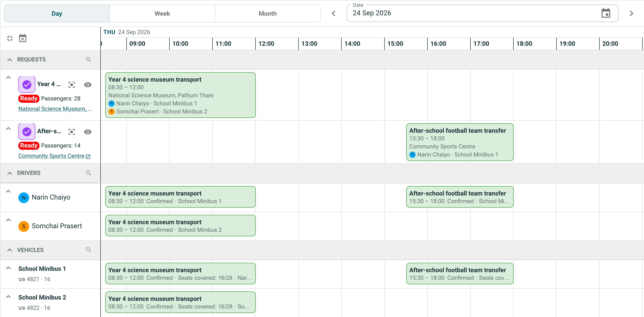
Task: Collapse the Year 4 request row
Action: (8, 78)
